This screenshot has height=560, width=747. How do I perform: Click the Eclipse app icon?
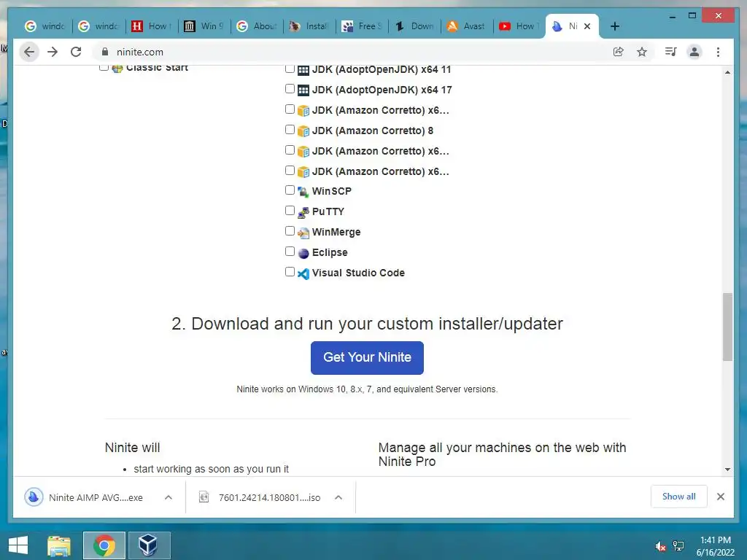[x=303, y=253]
